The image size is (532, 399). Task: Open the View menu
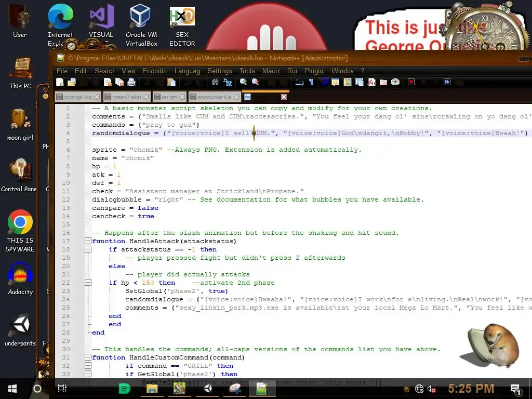[128, 71]
